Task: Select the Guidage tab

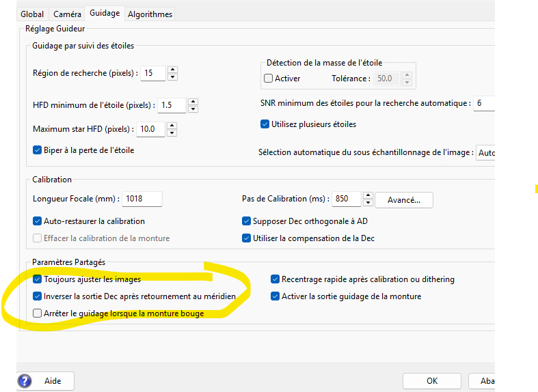Action: (105, 13)
